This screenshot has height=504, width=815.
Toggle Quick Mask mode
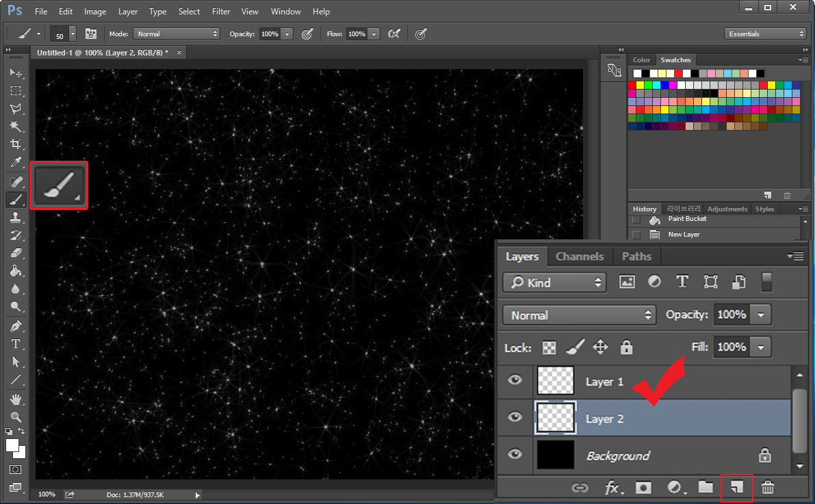(16, 469)
